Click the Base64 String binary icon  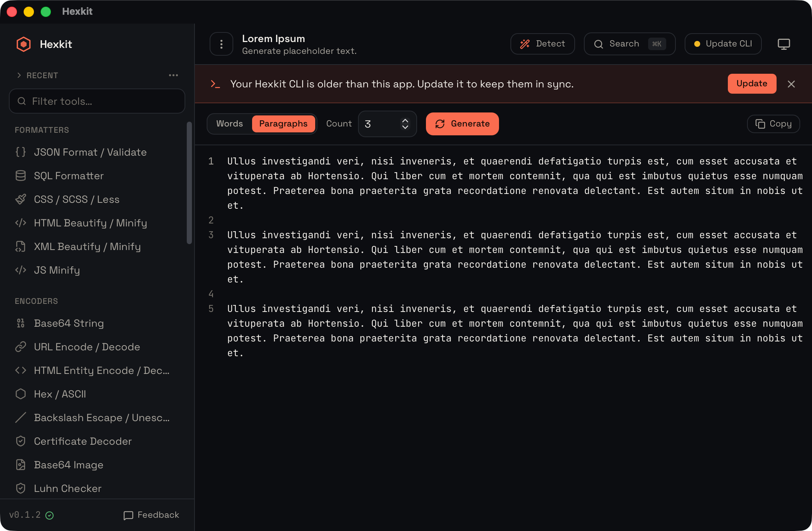point(21,323)
